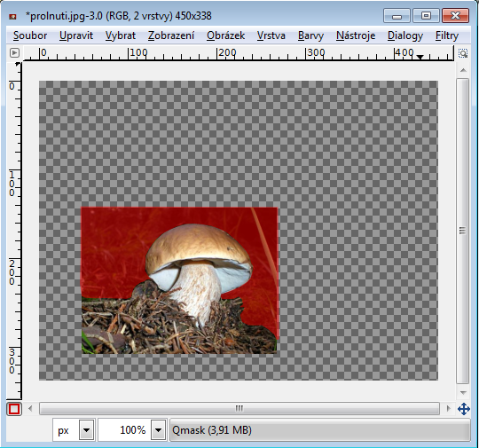
Task: Open the Vrstva menu
Action: coord(271,35)
